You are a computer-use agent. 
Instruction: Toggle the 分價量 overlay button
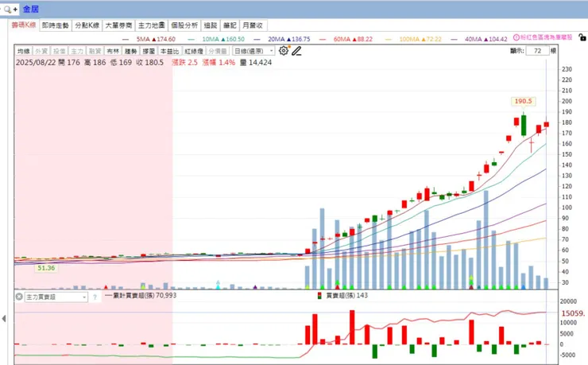pyautogui.click(x=218, y=51)
